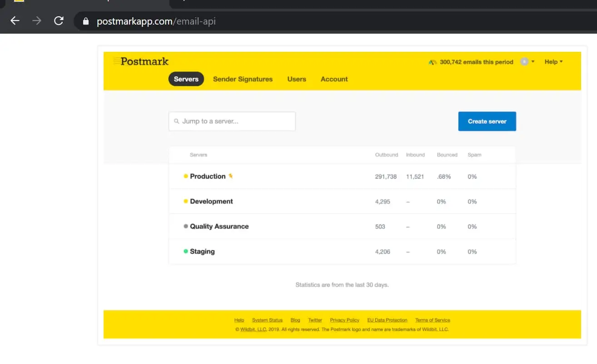This screenshot has height=364, width=597.
Task: Click Development outbound value 4,295
Action: pos(383,201)
